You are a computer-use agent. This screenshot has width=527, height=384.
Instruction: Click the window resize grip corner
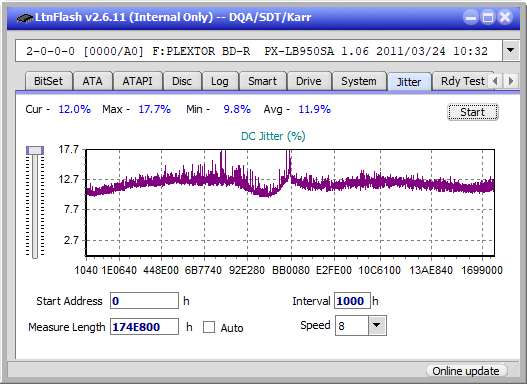(x=514, y=371)
